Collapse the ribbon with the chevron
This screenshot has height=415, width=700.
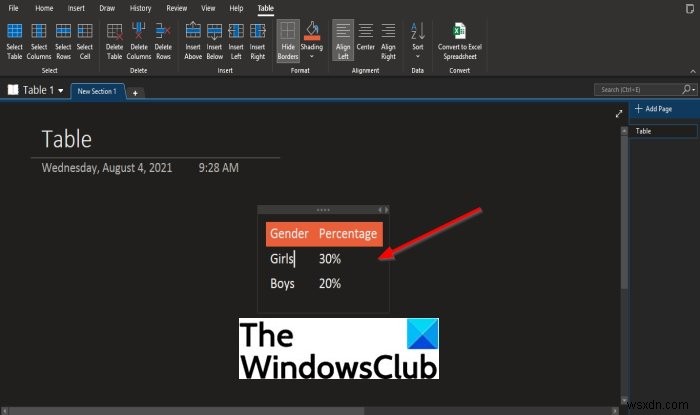pyautogui.click(x=692, y=71)
